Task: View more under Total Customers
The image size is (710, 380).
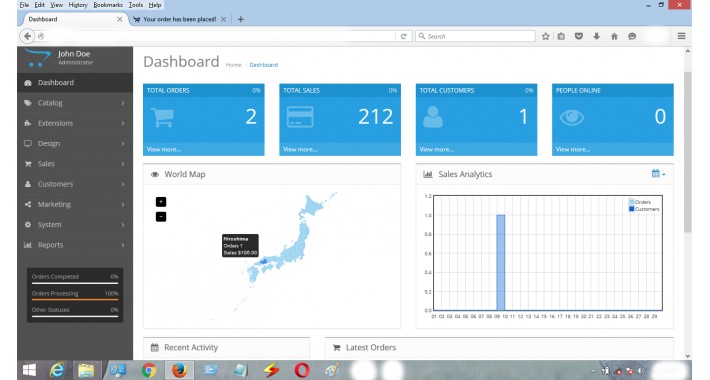Action: point(437,149)
